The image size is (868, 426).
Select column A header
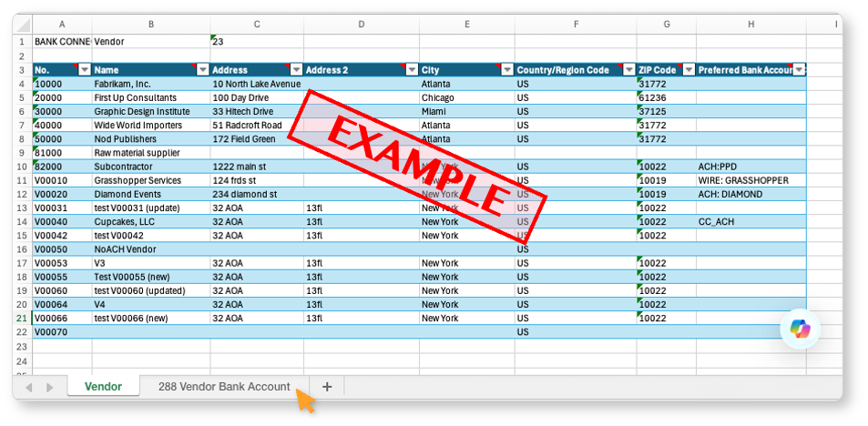pyautogui.click(x=62, y=25)
